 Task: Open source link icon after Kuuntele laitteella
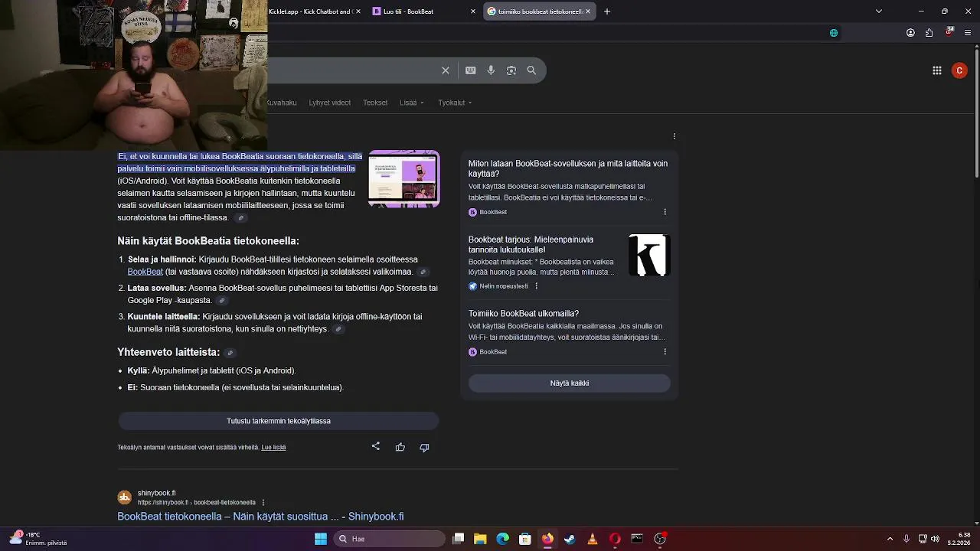coord(338,329)
